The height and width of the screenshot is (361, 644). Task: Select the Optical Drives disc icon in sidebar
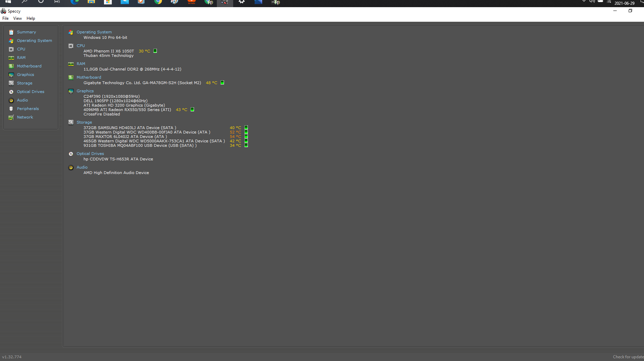click(11, 92)
